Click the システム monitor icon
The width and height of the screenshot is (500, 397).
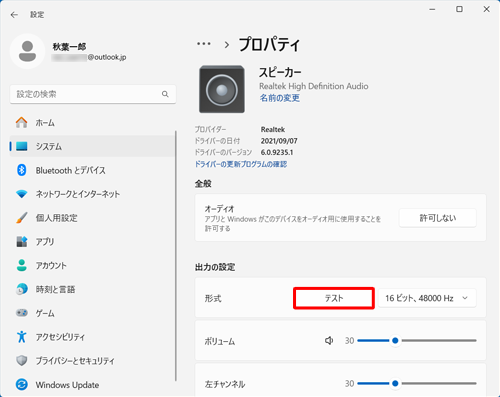[22, 146]
